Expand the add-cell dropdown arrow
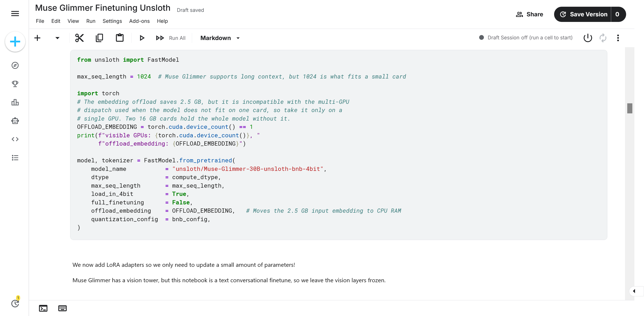644x316 pixels. [x=57, y=38]
